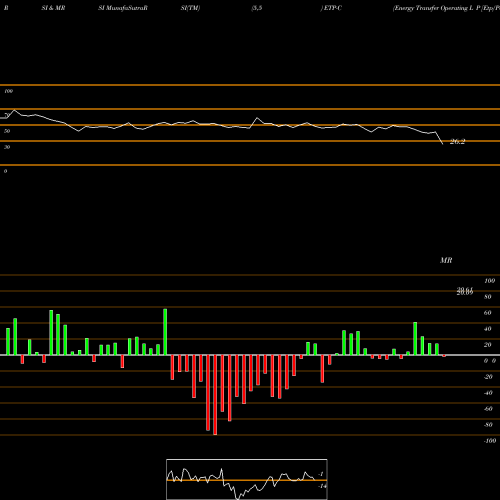Click the "80" label on MR right axis

[488, 297]
